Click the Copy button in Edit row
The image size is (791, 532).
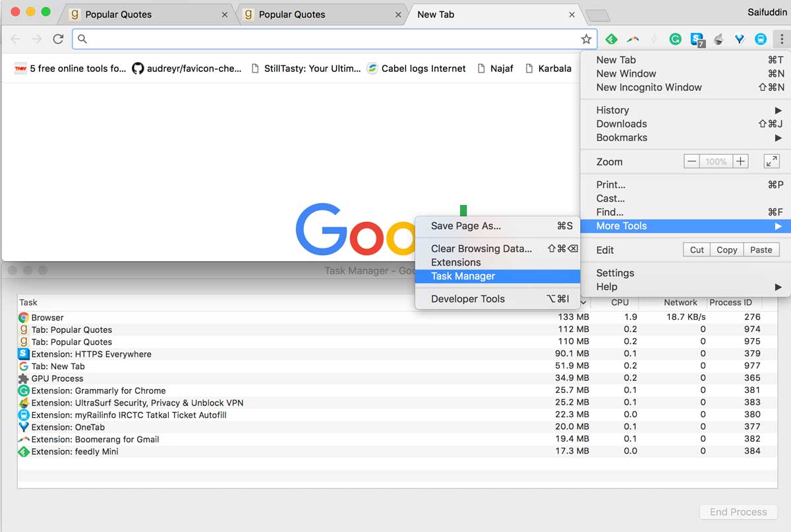coord(727,250)
